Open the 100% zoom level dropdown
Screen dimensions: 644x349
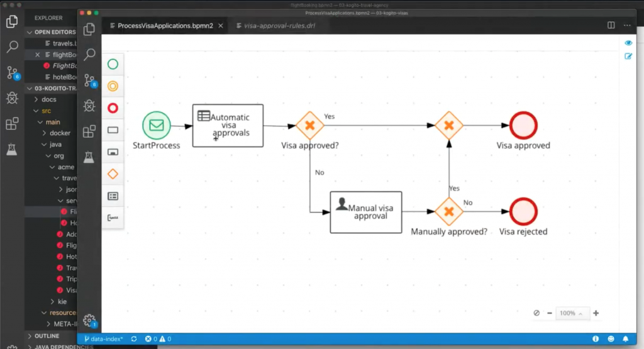coord(572,313)
